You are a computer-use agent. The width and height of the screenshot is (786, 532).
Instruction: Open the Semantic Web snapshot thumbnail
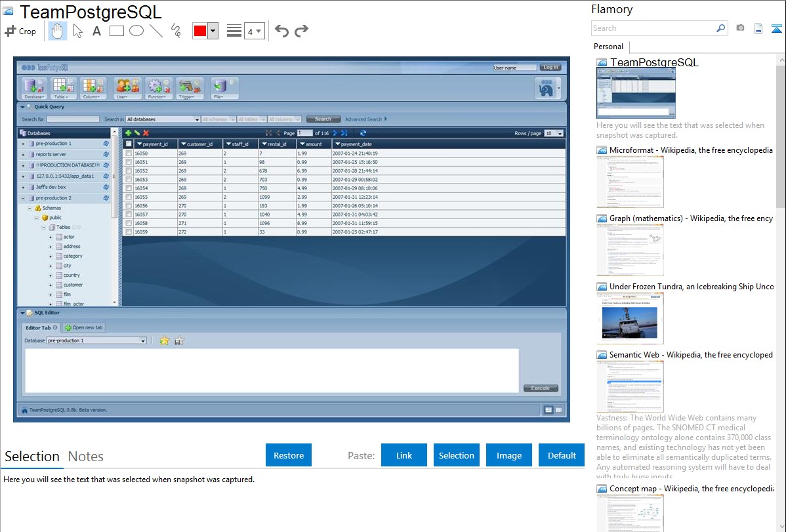(630, 386)
